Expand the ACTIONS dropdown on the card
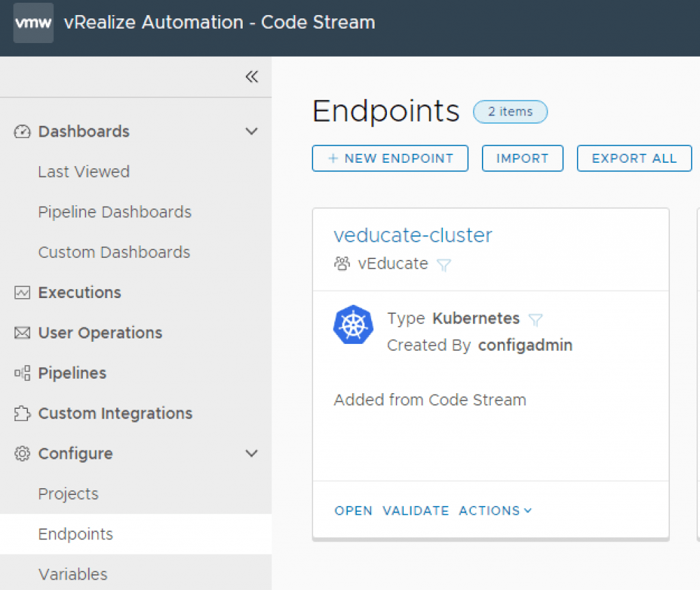Screen dimensions: 700x590 495,510
